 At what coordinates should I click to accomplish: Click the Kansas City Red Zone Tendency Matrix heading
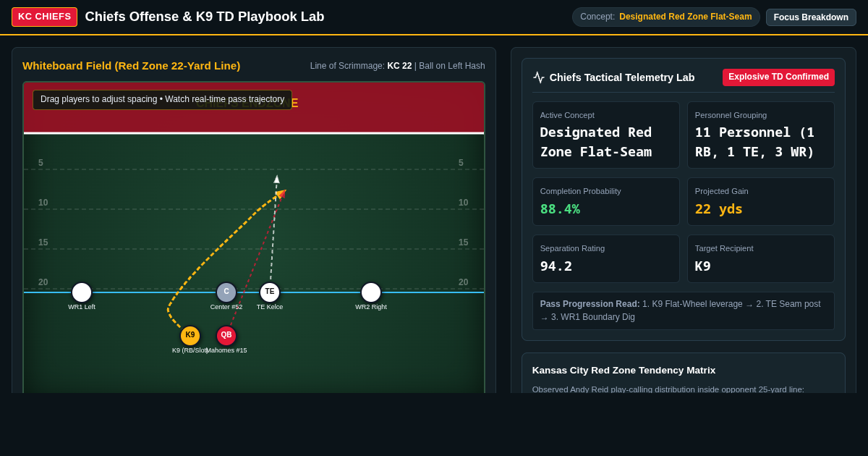click(x=624, y=371)
